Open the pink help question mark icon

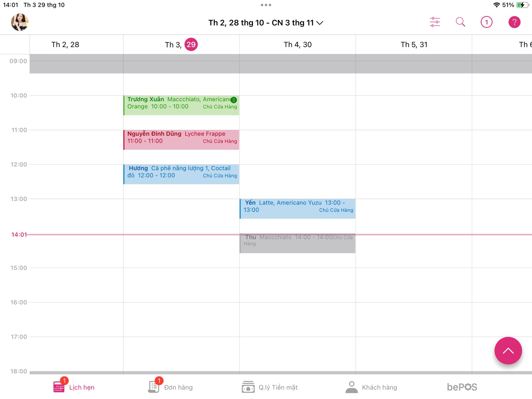tap(514, 22)
